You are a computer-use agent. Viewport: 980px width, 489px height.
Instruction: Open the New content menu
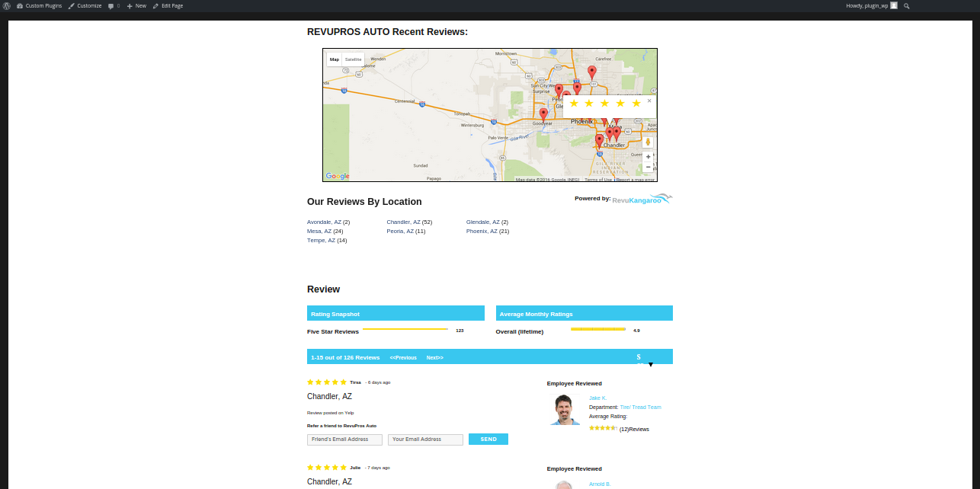pyautogui.click(x=136, y=5)
